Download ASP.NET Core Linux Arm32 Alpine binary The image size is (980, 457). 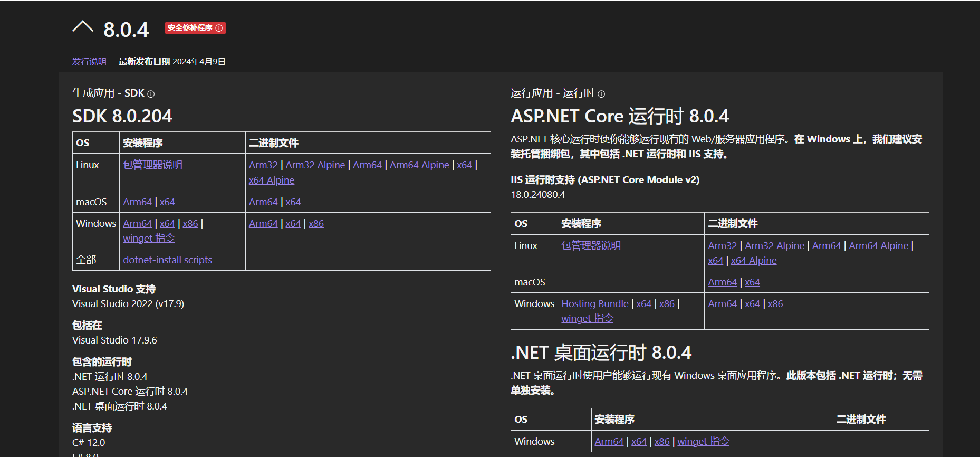click(x=774, y=245)
